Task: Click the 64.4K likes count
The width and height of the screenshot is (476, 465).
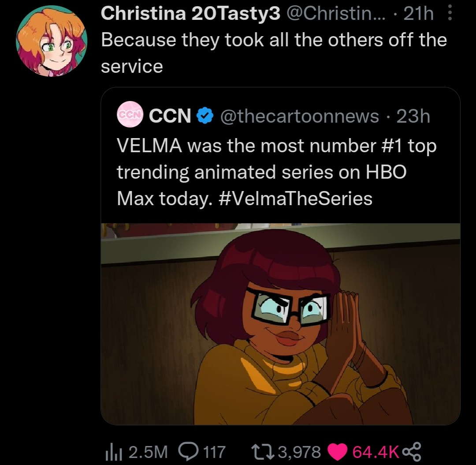Action: point(376,451)
